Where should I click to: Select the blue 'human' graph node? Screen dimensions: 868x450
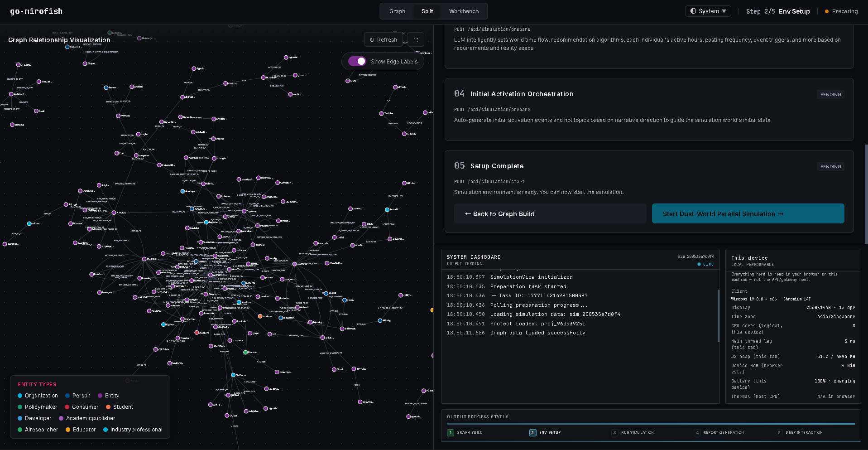[x=106, y=88]
